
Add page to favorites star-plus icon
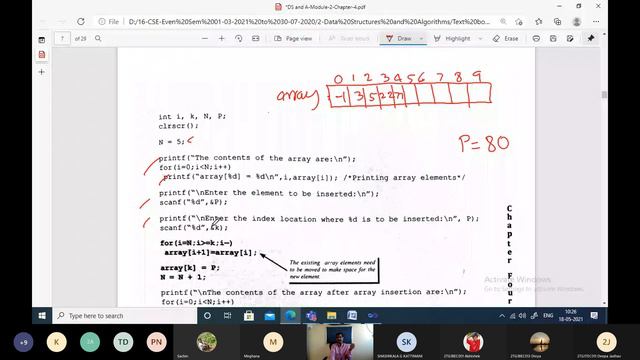tap(519, 22)
